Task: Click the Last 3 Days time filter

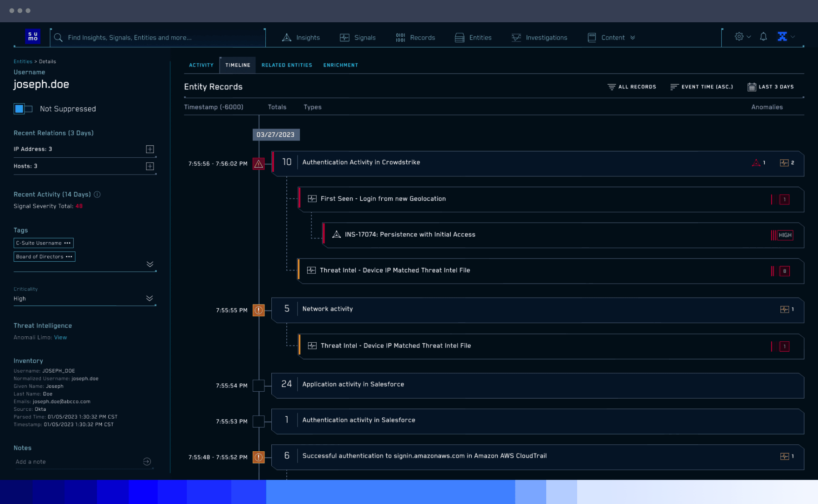Action: click(x=771, y=87)
